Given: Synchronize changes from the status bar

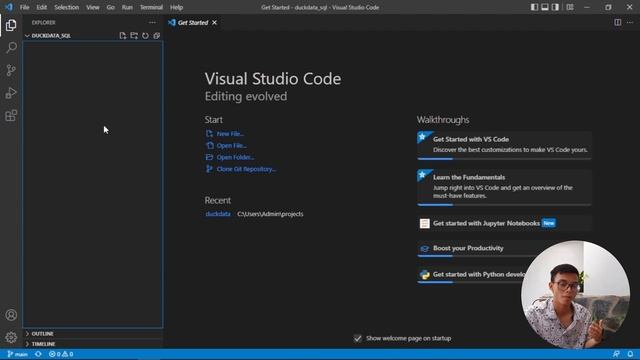Looking at the screenshot, I should 38,354.
